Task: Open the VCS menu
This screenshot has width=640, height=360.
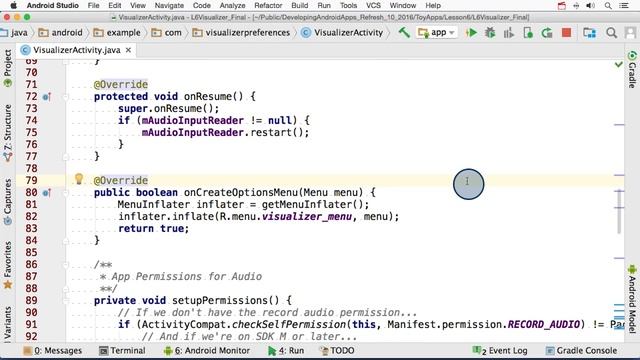Action: click(373, 6)
